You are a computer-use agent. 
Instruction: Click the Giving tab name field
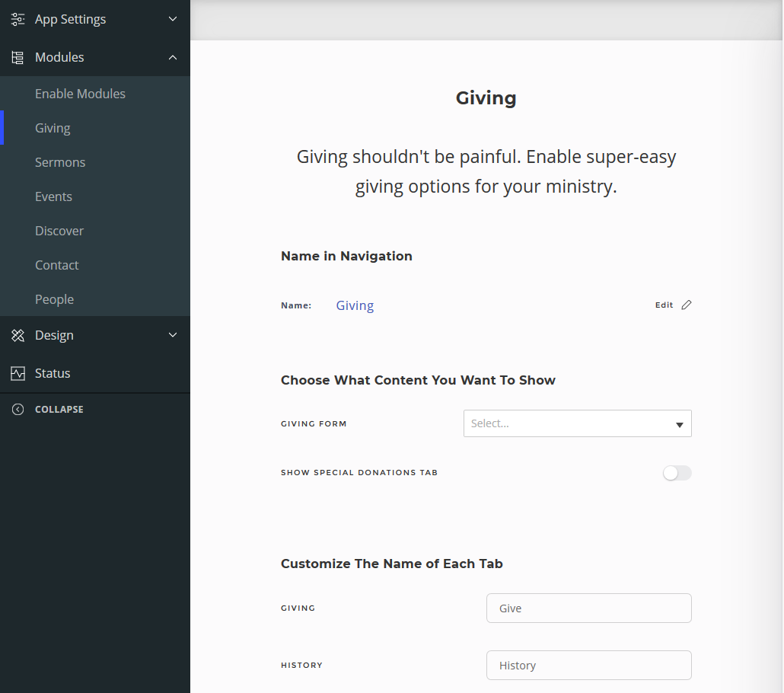point(588,608)
